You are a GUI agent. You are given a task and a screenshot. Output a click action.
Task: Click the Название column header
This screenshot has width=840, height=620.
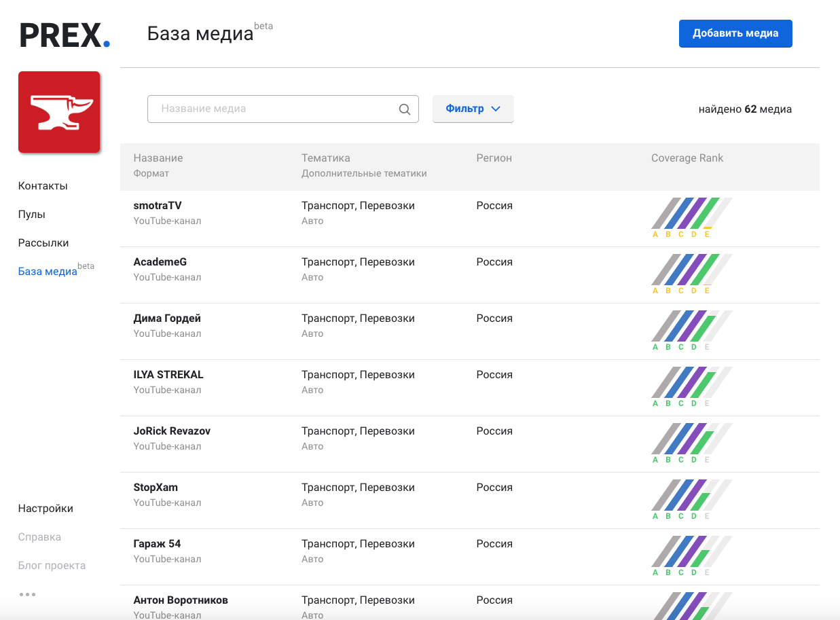point(158,158)
